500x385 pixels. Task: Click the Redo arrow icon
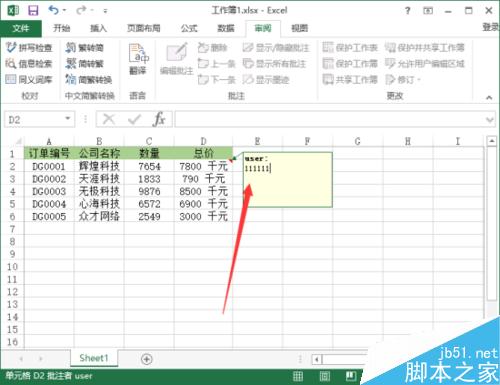[81, 10]
